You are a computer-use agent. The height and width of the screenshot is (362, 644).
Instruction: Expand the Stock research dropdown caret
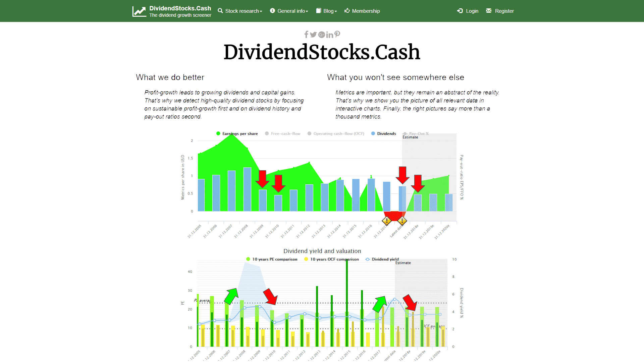tap(261, 11)
